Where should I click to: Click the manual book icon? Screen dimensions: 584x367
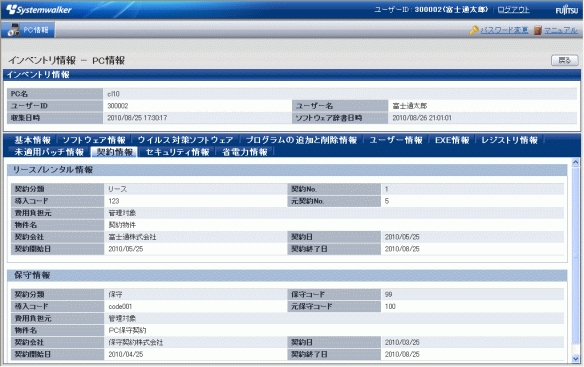537,30
